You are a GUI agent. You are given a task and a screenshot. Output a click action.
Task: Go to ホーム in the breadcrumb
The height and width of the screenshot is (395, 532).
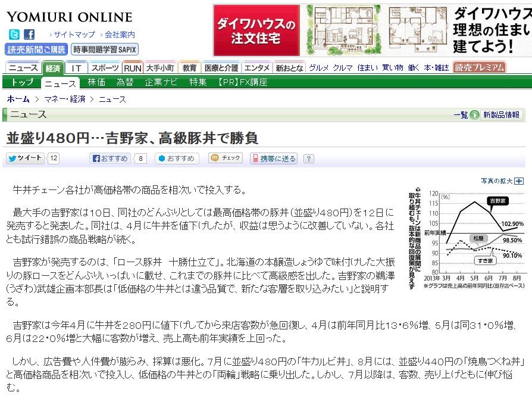coord(18,99)
